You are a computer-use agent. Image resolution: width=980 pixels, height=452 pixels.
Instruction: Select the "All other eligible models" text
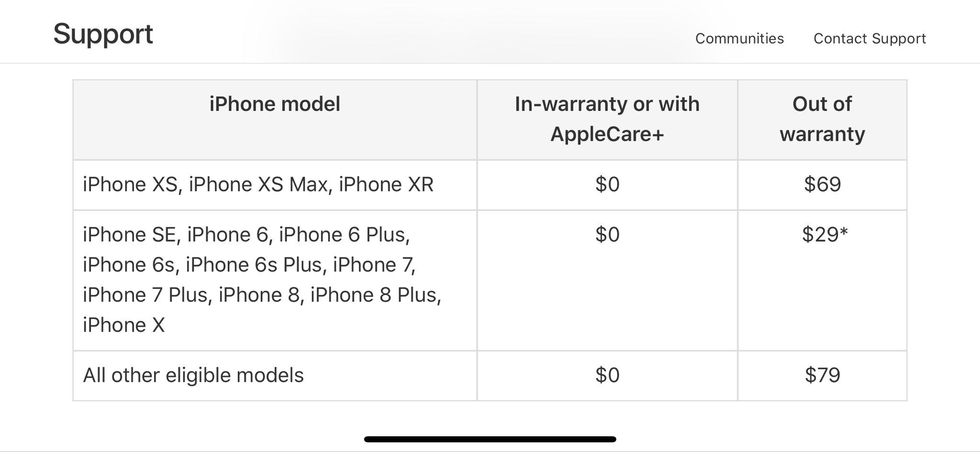pos(193,375)
